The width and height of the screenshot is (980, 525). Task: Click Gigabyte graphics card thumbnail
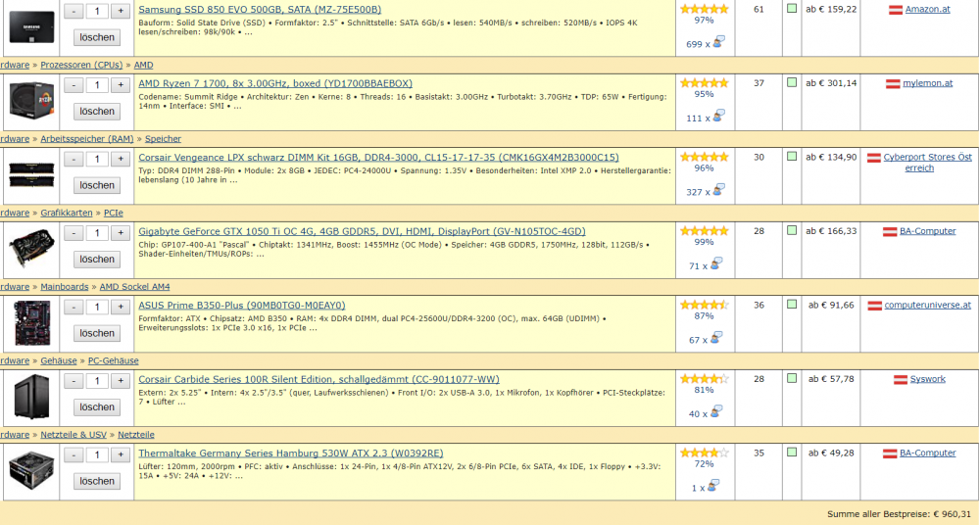point(31,248)
